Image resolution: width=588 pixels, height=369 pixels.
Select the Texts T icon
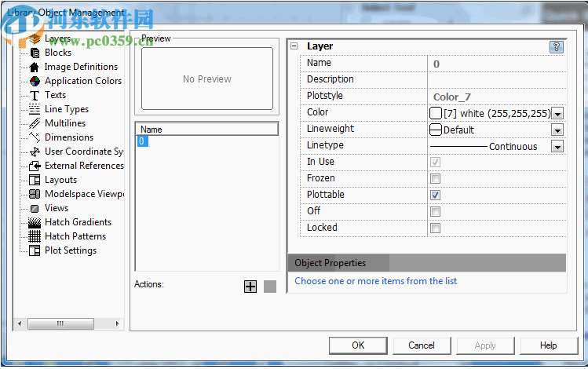pos(35,95)
